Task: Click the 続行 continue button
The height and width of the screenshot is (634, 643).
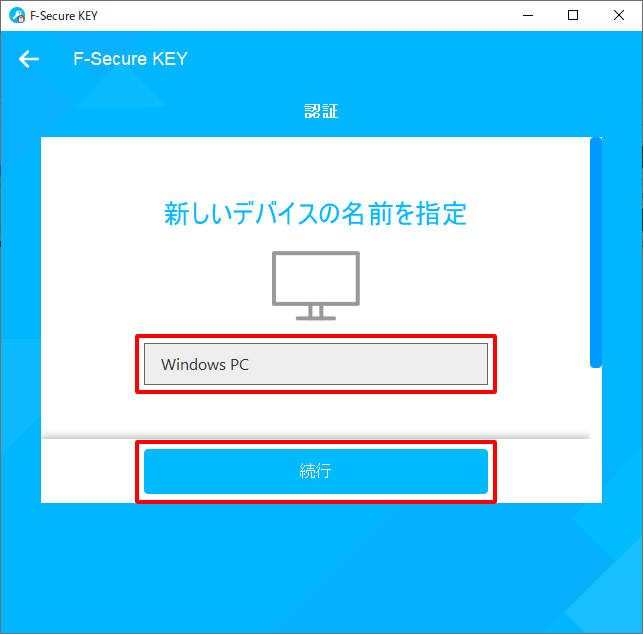Action: 316,471
